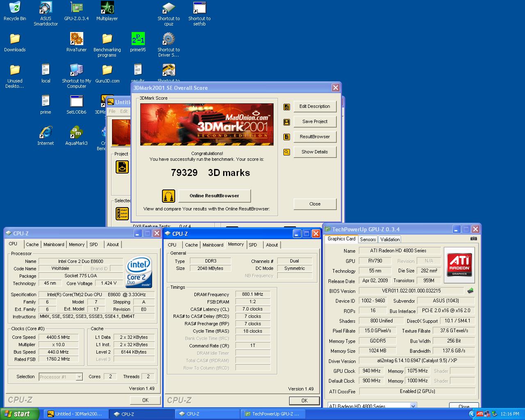Click the Edit Description icon in 3DMark
Image resolution: width=525 pixels, height=420 pixels.
[287, 107]
